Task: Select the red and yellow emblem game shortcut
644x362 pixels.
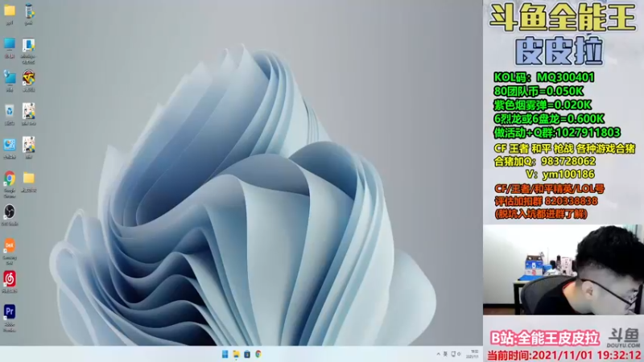Action: pos(28,77)
